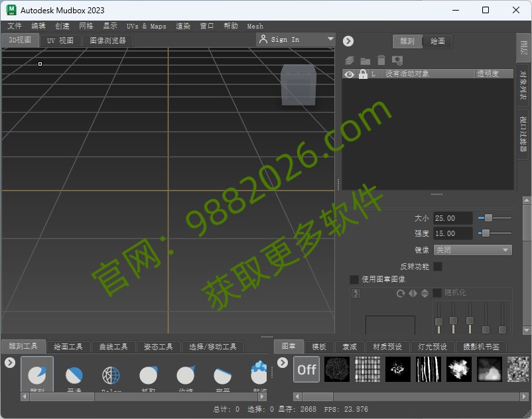Click the Strength (强度) slider
This screenshot has width=532, height=419.
tap(495, 233)
